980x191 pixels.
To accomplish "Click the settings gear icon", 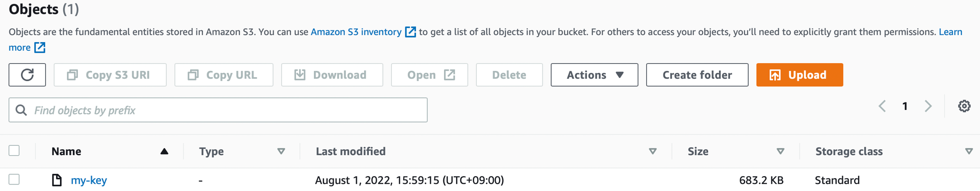I will (964, 106).
